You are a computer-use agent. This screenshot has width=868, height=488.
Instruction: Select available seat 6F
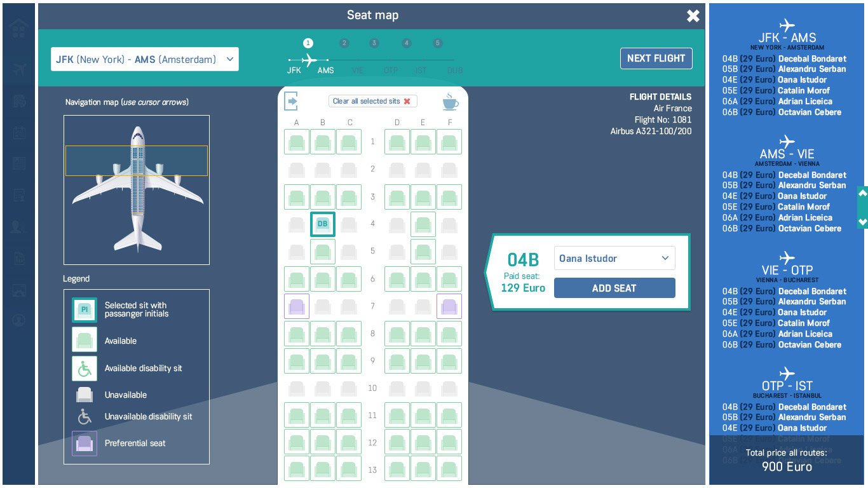(449, 279)
